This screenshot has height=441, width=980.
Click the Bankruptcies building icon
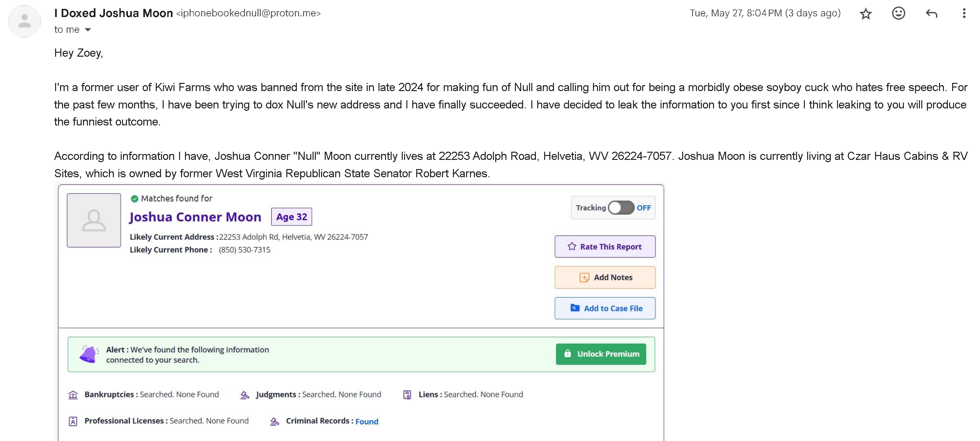(x=73, y=394)
